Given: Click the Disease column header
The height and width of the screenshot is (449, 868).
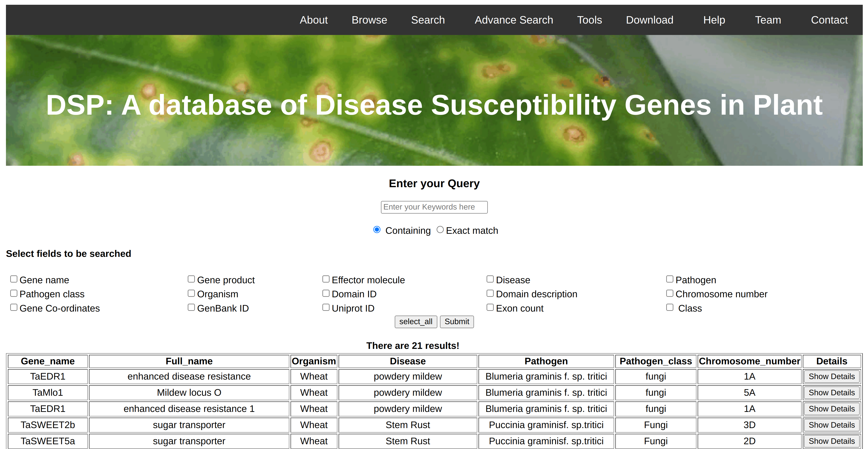Looking at the screenshot, I should pyautogui.click(x=408, y=361).
